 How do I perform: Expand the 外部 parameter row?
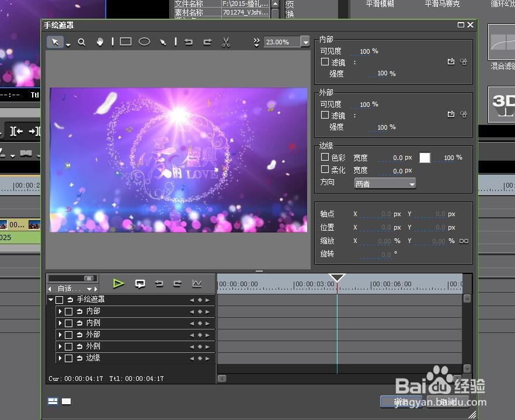pos(60,335)
